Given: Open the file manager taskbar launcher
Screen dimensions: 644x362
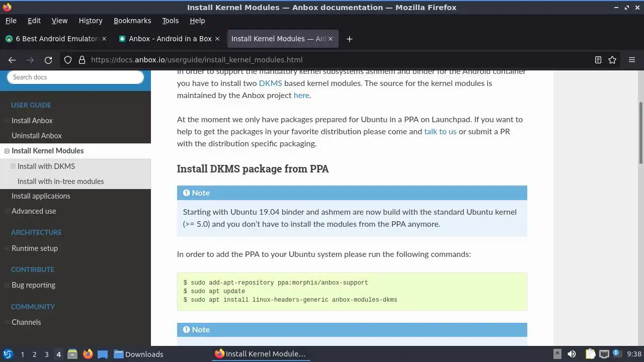Looking at the screenshot, I should point(72,354).
